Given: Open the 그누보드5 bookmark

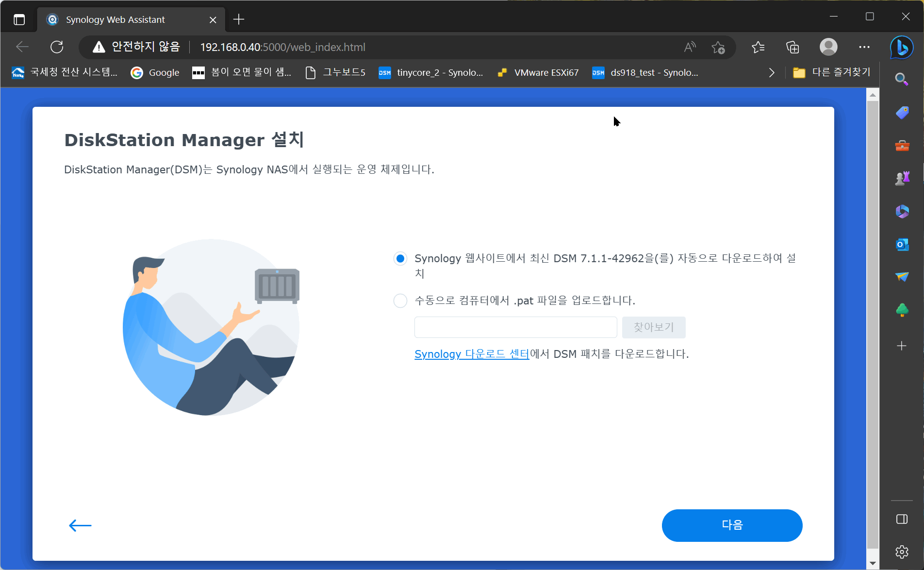Looking at the screenshot, I should point(335,72).
